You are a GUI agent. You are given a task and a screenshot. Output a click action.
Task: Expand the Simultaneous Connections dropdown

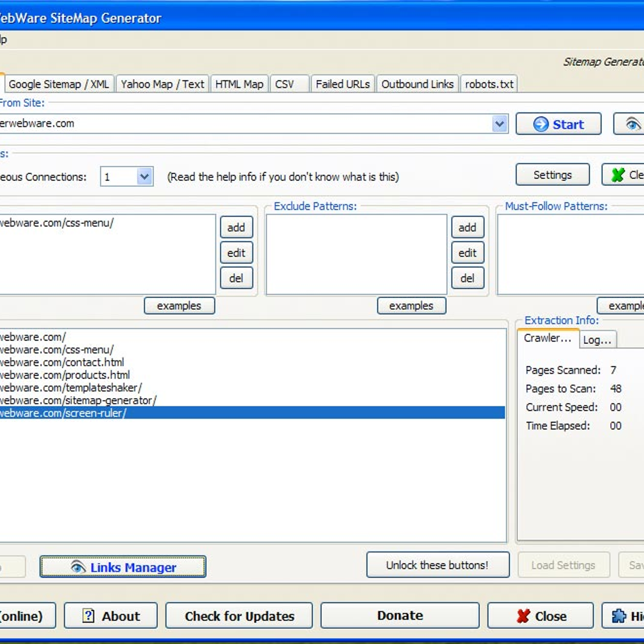[144, 176]
